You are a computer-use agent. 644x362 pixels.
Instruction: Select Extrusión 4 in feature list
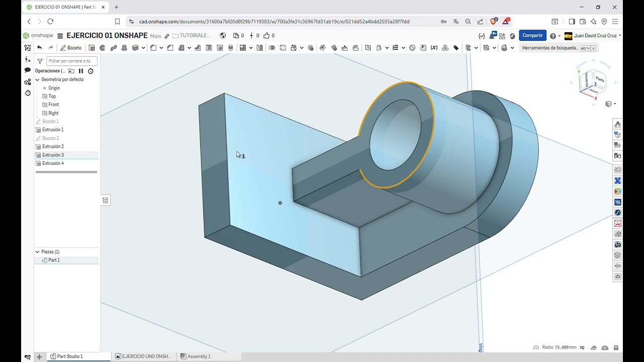(53, 163)
